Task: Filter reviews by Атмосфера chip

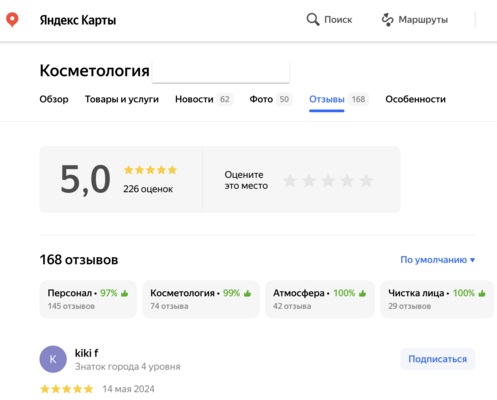Action: [x=320, y=299]
